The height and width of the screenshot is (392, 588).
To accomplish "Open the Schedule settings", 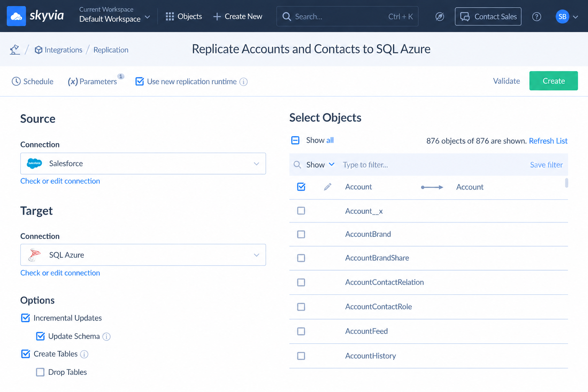I will (33, 81).
